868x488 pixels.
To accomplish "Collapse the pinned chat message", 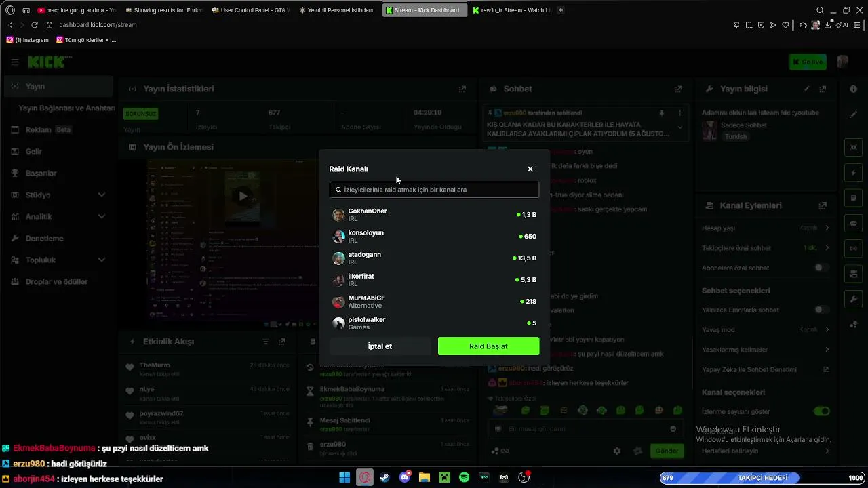I will point(679,127).
